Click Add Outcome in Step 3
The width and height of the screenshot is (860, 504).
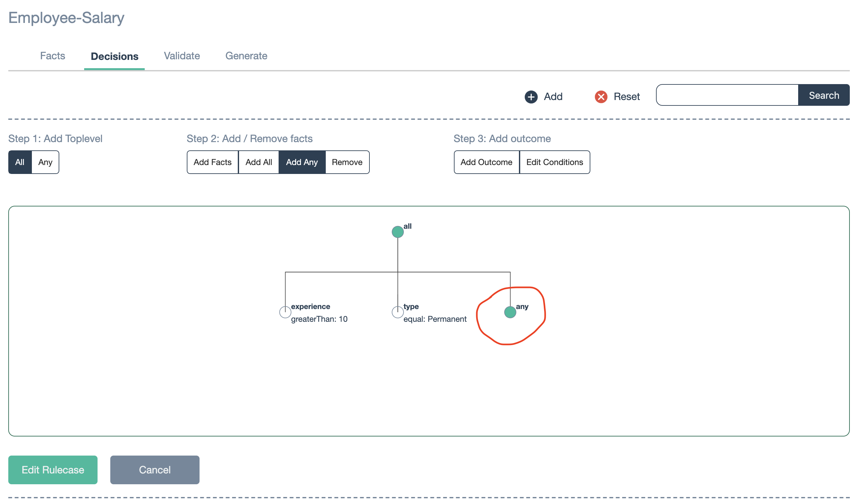(x=486, y=162)
